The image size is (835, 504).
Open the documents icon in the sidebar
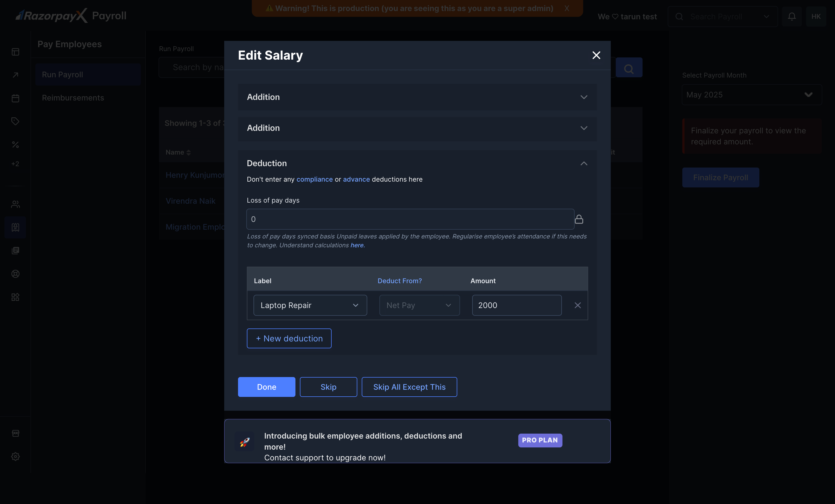[x=15, y=251]
